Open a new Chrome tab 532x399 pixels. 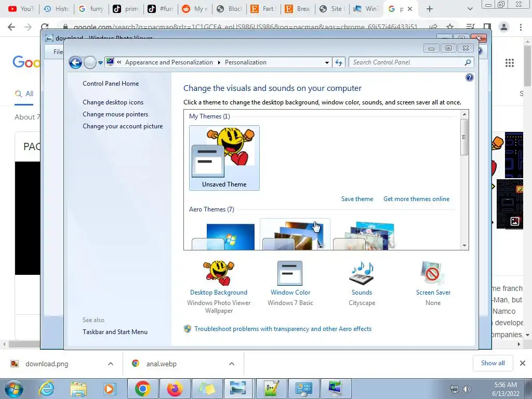(430, 9)
